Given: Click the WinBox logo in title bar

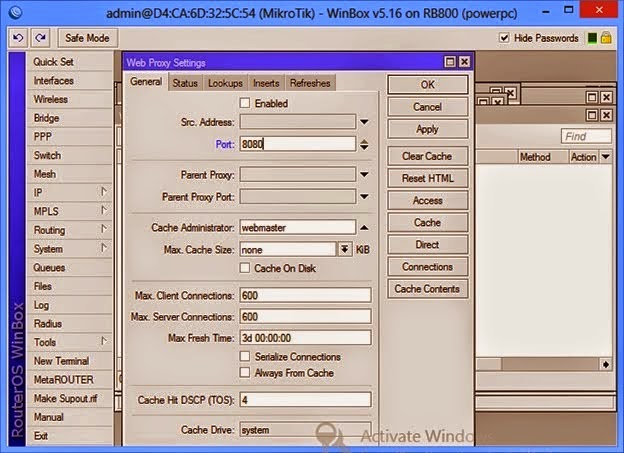Looking at the screenshot, I should [x=15, y=12].
